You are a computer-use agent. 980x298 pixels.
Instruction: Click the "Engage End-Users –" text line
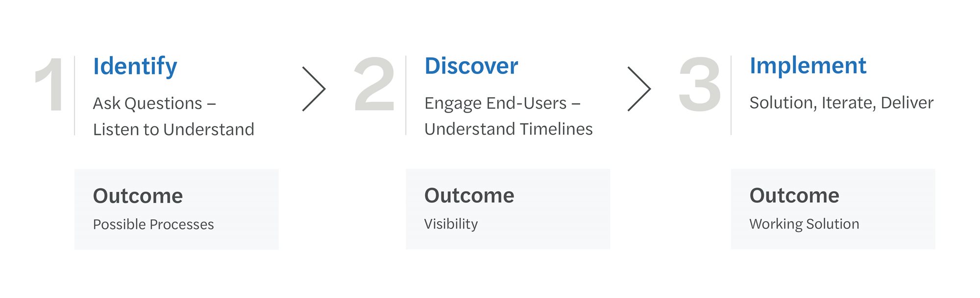click(502, 103)
